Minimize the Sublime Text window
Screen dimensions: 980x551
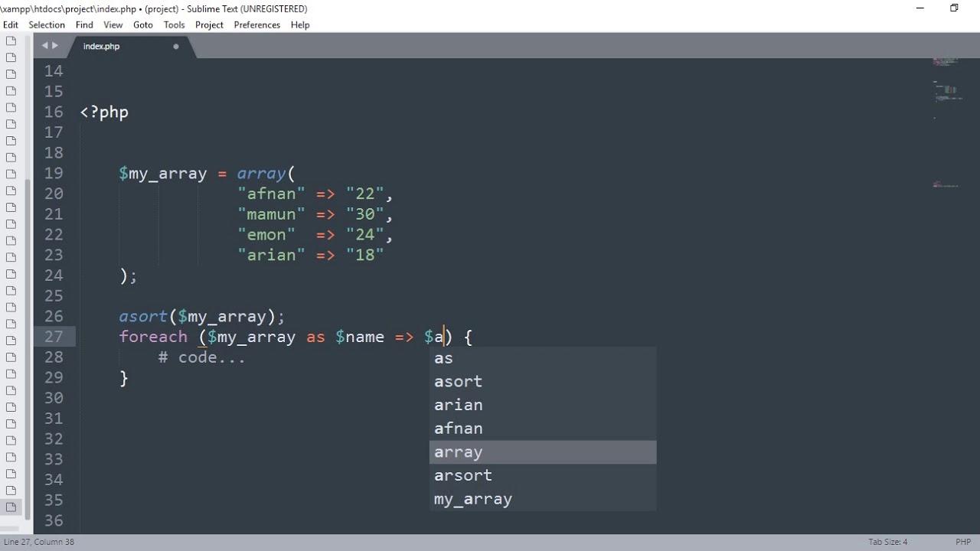920,8
